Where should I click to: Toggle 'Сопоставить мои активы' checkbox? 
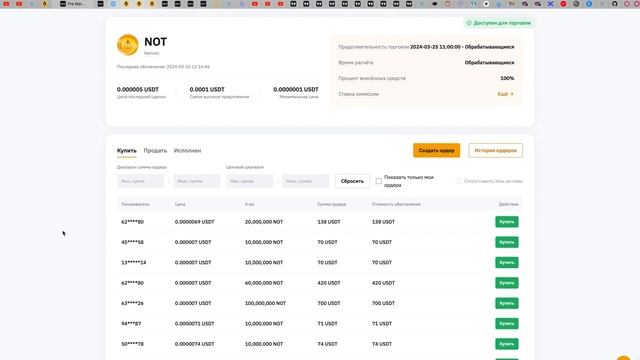pyautogui.click(x=459, y=181)
